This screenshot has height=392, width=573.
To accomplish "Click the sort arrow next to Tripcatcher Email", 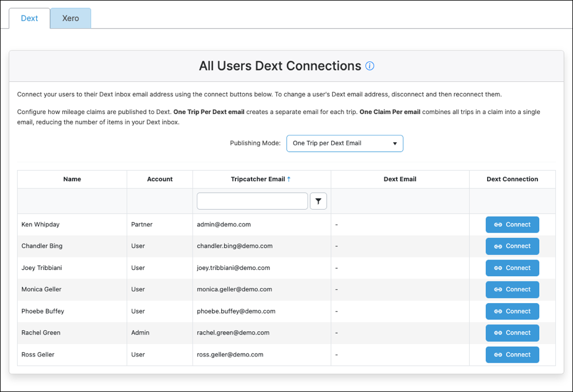I will coord(289,179).
